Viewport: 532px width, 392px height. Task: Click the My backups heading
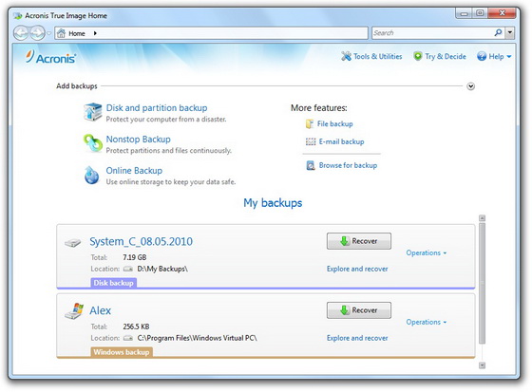coord(273,203)
